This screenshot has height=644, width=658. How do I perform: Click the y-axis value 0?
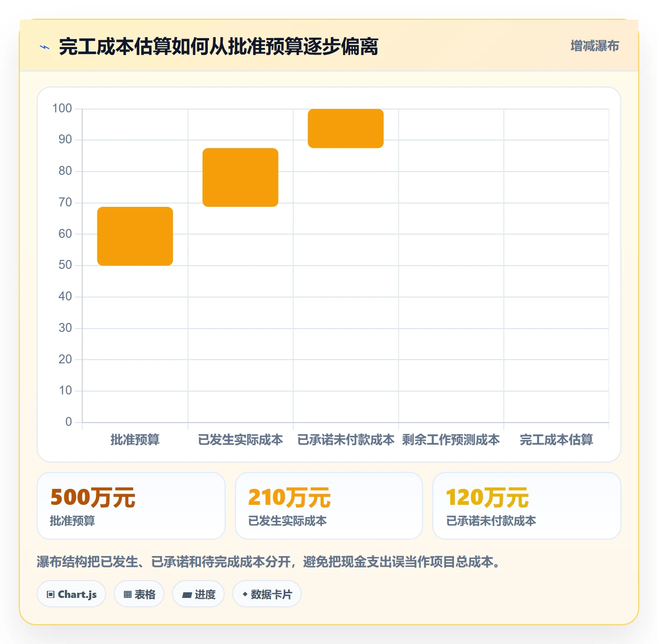coord(69,422)
